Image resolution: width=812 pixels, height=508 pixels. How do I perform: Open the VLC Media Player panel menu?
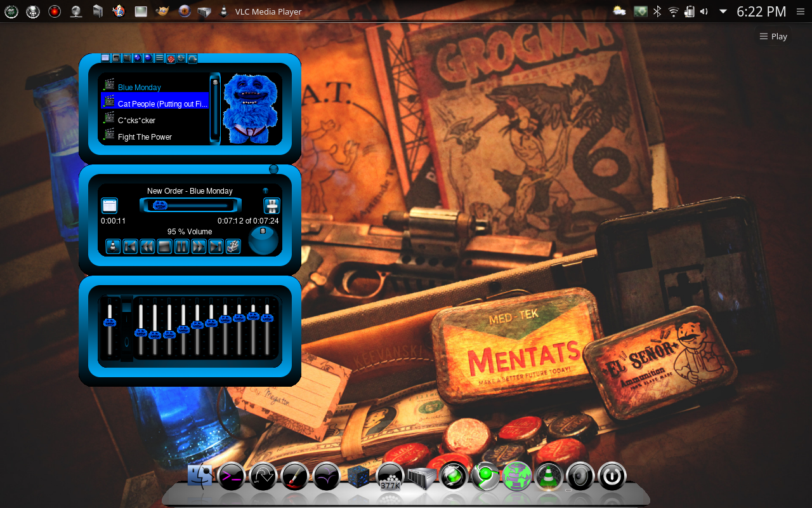point(268,11)
